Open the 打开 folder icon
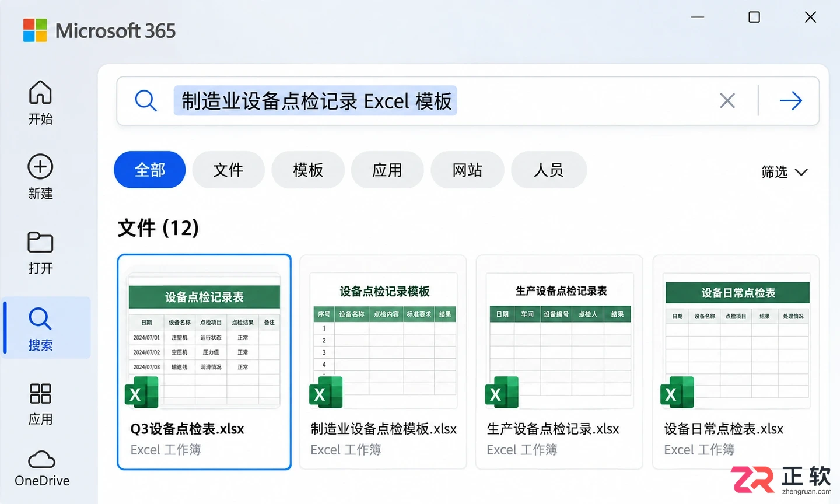840x504 pixels. [40, 242]
